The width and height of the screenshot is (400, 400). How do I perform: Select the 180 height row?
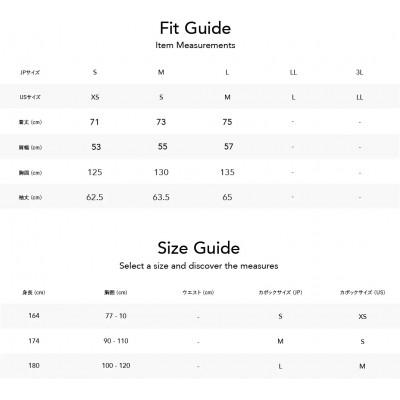(200, 366)
